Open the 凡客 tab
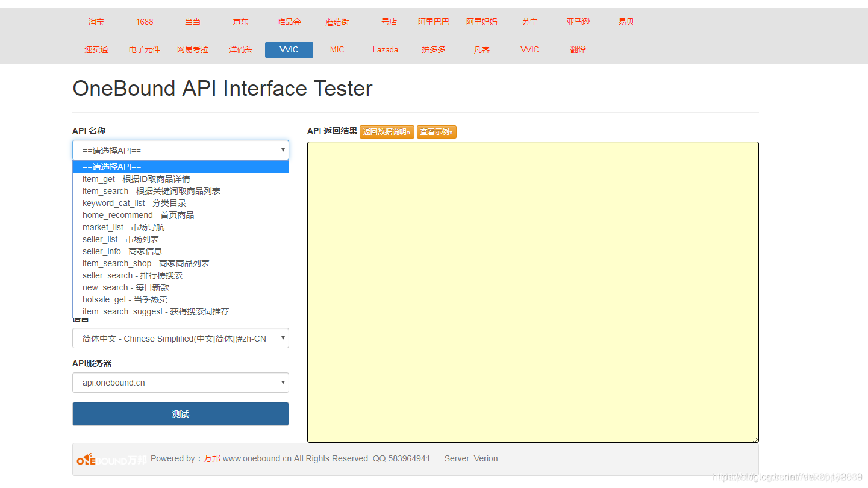 coord(482,50)
